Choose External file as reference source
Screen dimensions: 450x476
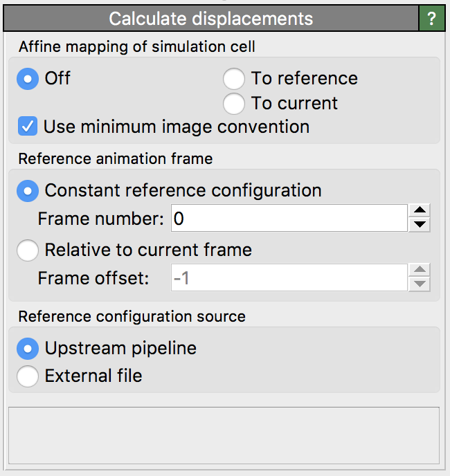point(28,376)
